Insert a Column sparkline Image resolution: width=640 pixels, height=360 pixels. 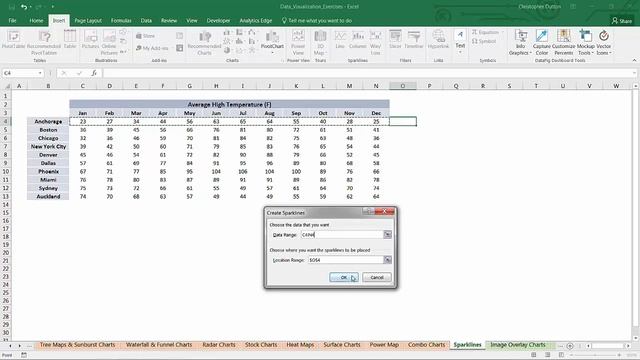(358, 40)
